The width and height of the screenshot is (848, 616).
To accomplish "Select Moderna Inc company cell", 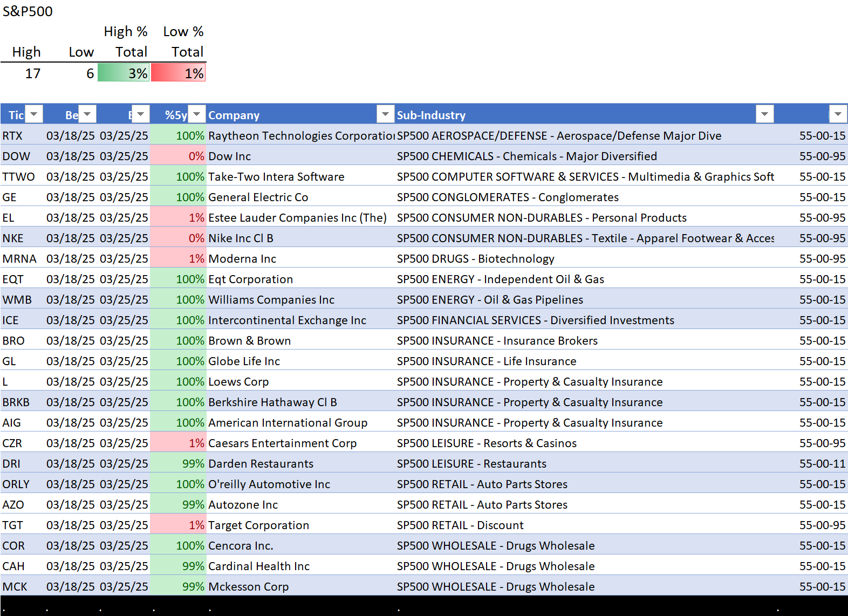I will point(300,258).
